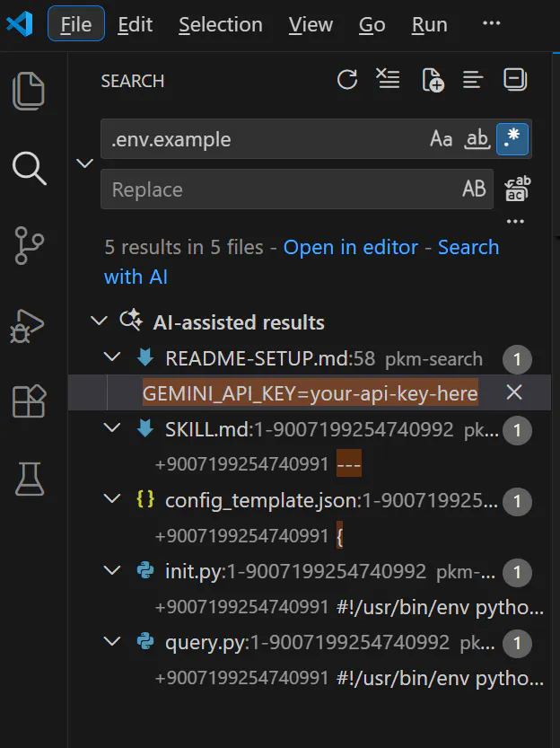The image size is (560, 748).
Task: Collapse README-SETUP.md result group
Action: tap(112, 356)
